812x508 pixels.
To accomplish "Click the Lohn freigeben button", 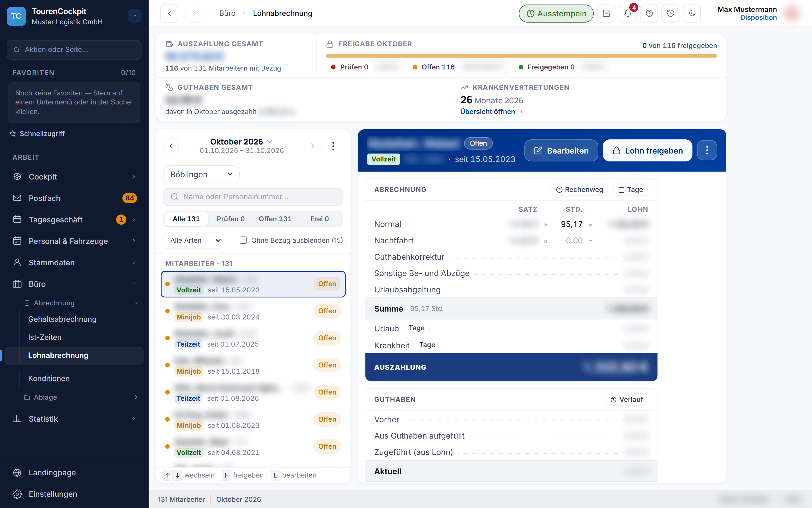I will coord(647,150).
